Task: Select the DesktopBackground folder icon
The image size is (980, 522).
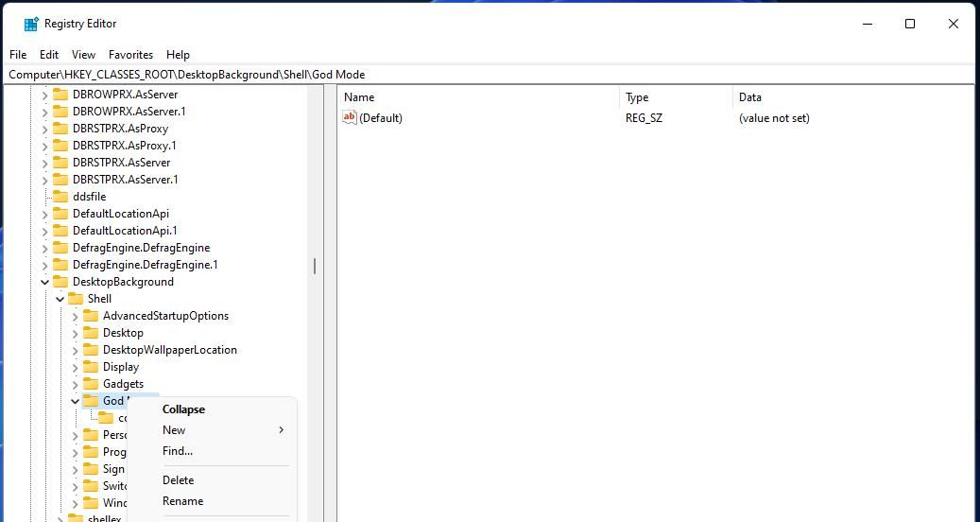Action: pyautogui.click(x=60, y=281)
